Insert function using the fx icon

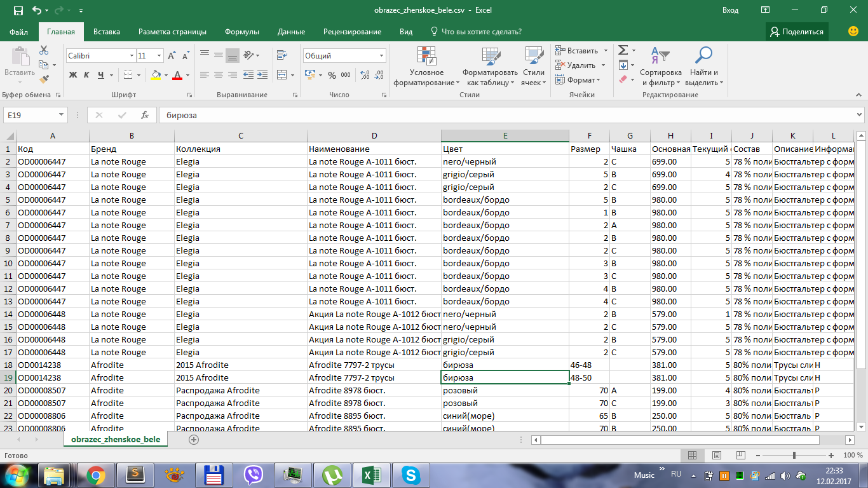click(145, 115)
